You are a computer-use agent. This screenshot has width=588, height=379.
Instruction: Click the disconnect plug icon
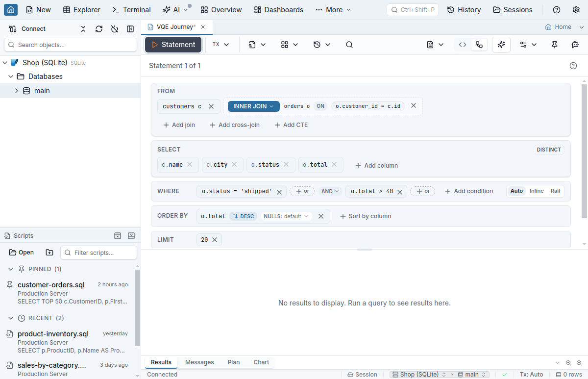coord(115,29)
